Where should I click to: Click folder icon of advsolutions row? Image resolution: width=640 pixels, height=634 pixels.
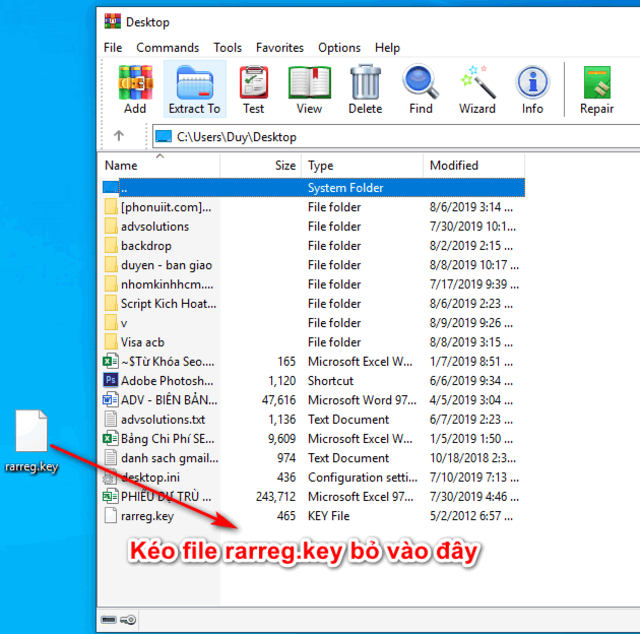pyautogui.click(x=111, y=226)
